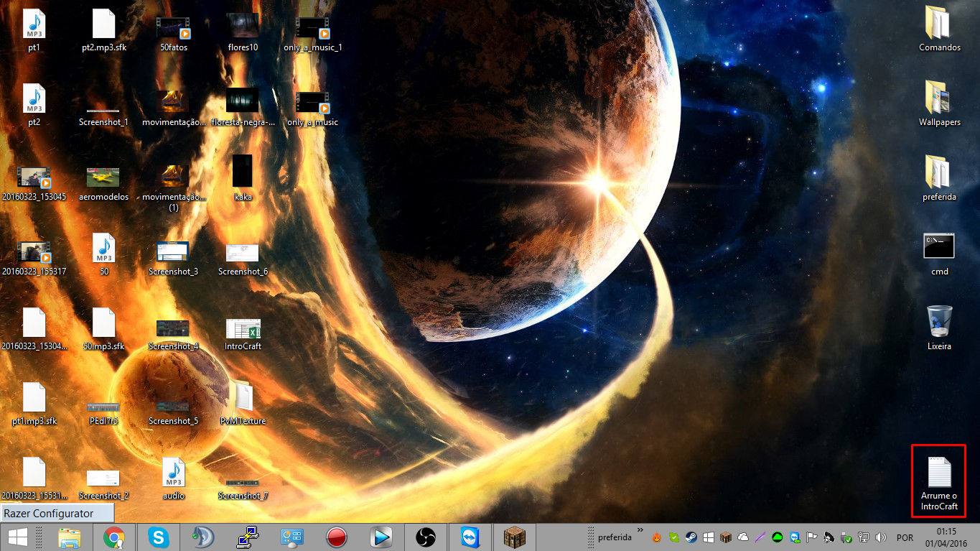Select the Screenshot_3 file
Screen dimensions: 980x551
[173, 257]
